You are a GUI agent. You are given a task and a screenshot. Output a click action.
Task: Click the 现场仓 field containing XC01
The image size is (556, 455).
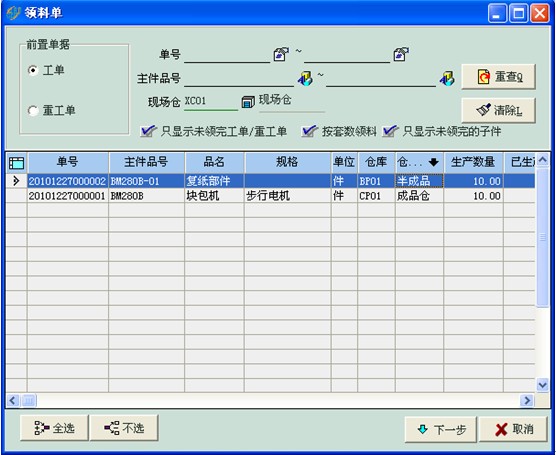pyautogui.click(x=211, y=102)
